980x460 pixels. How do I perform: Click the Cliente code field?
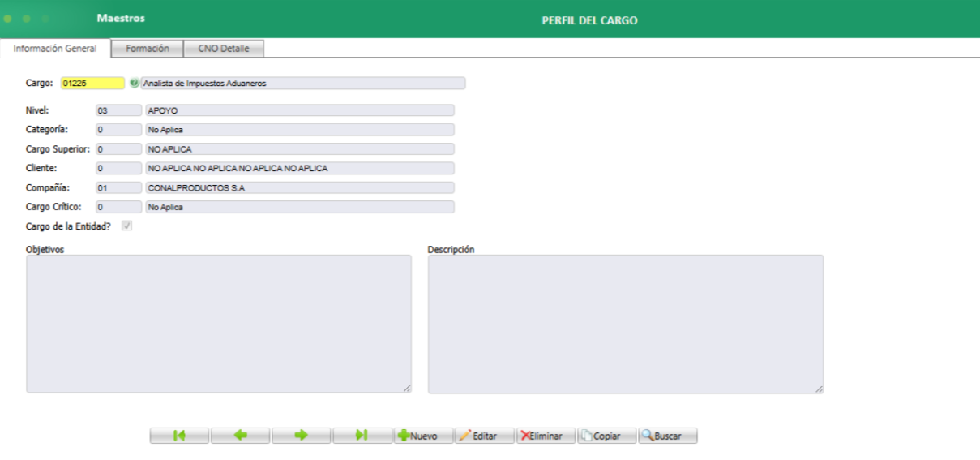click(118, 168)
